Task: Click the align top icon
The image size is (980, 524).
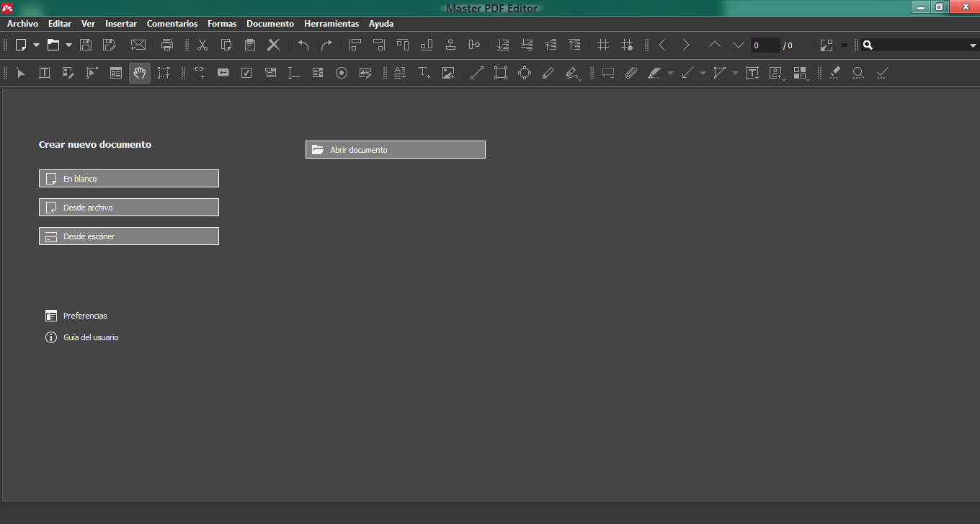Action: 403,45
